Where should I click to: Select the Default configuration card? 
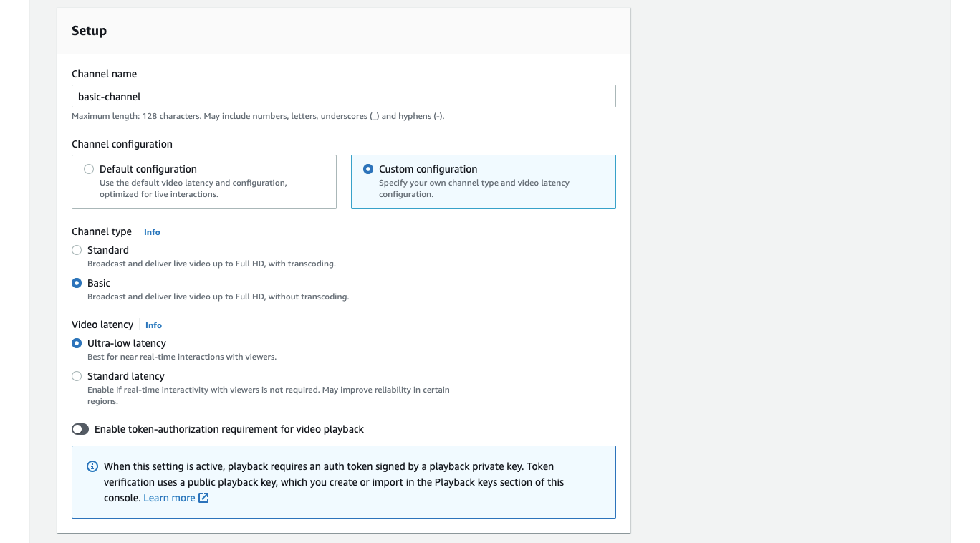tap(204, 181)
